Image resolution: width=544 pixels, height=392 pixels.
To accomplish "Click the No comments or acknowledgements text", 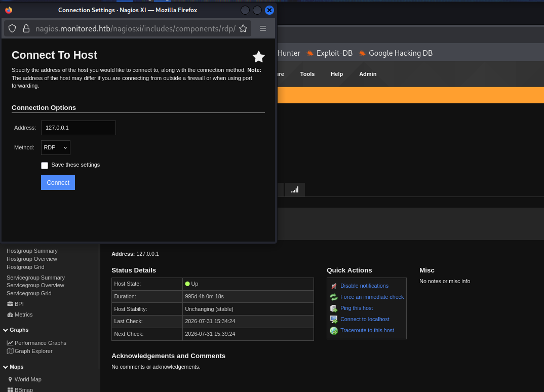I will pyautogui.click(x=156, y=367).
